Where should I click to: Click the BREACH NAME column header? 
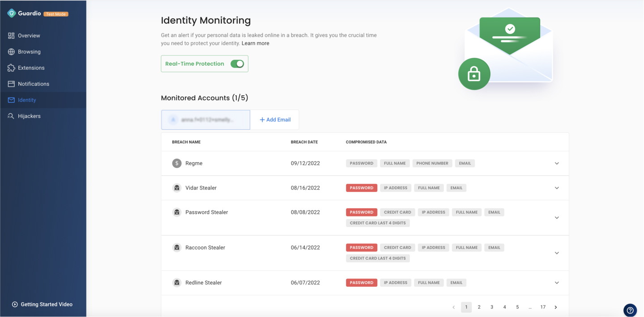186,142
